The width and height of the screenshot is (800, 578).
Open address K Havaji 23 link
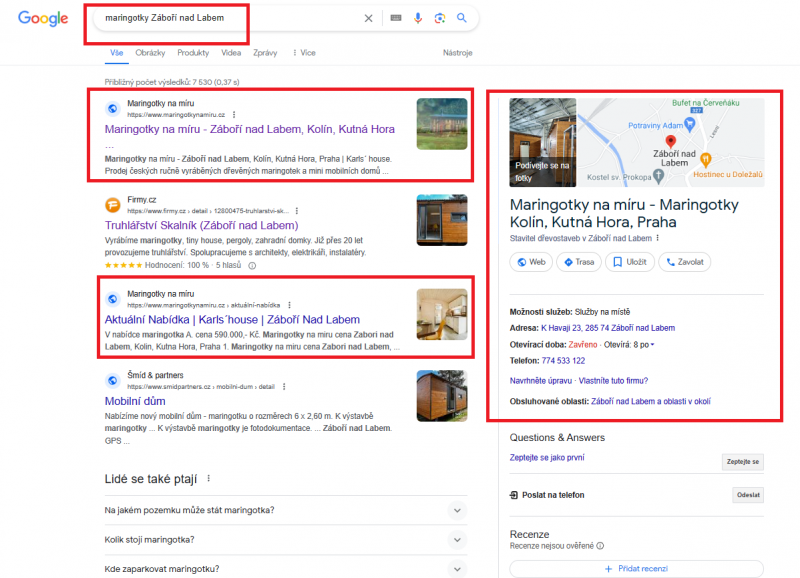coord(608,328)
